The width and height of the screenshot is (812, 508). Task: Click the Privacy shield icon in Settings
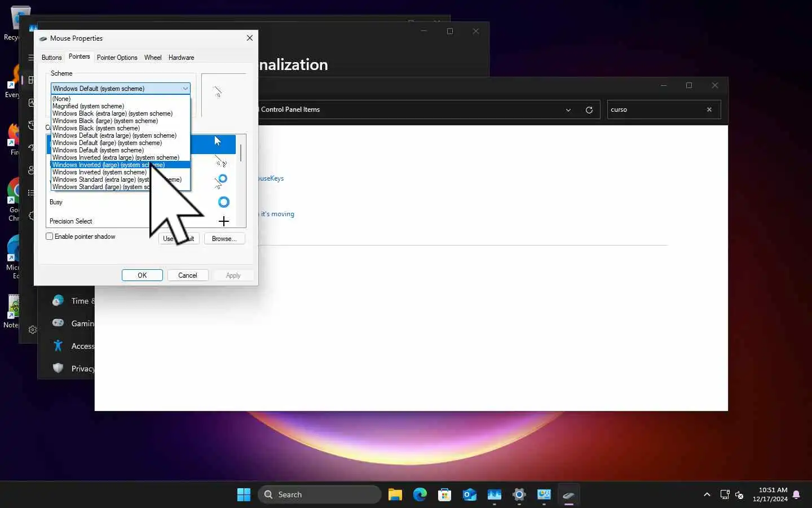click(x=58, y=368)
